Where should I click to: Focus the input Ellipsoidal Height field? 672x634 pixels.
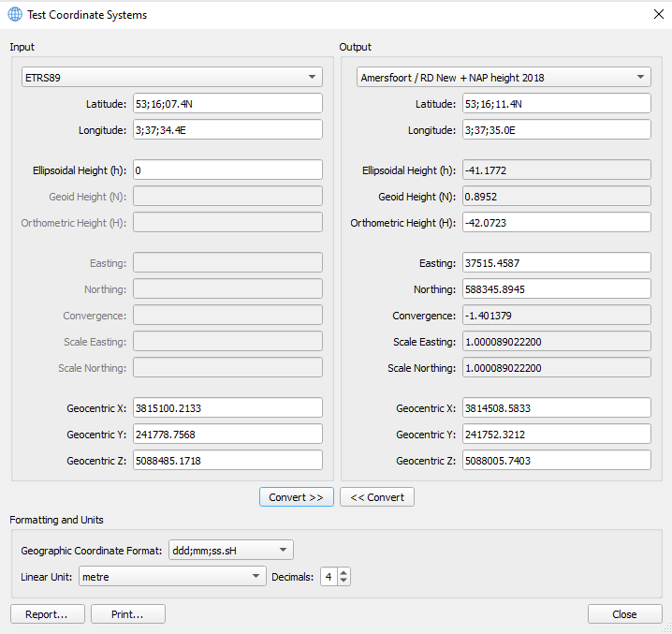(227, 170)
